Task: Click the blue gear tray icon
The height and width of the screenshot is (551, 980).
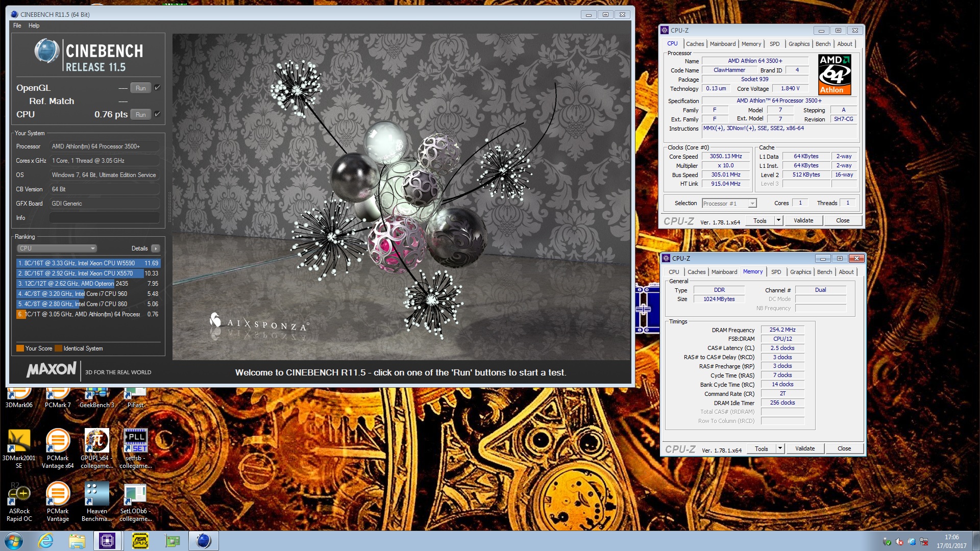Action: [x=912, y=542]
